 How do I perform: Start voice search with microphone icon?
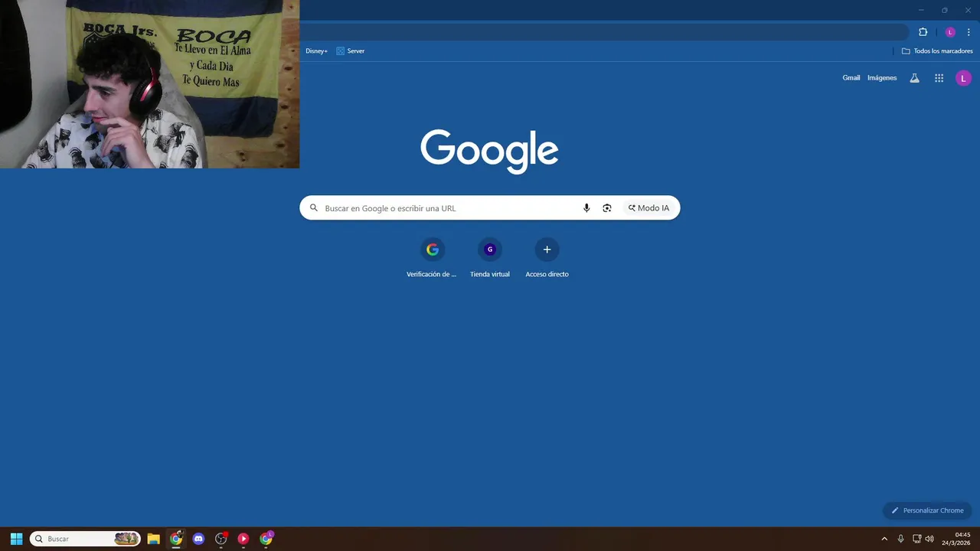tap(586, 208)
